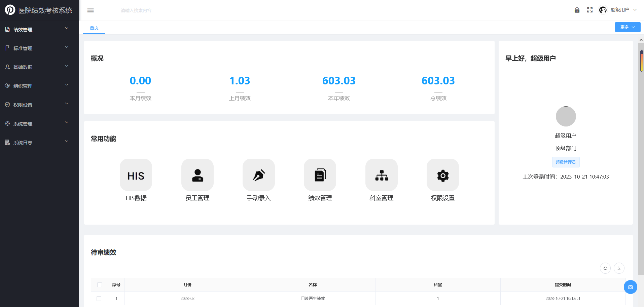Click the 2023-02 month cell
644x307 pixels.
[187, 299]
